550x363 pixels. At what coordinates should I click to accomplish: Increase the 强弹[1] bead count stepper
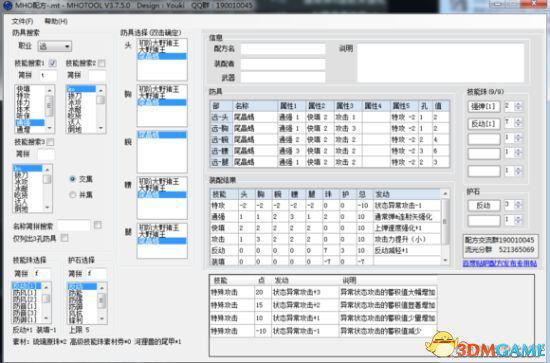pyautogui.click(x=518, y=104)
